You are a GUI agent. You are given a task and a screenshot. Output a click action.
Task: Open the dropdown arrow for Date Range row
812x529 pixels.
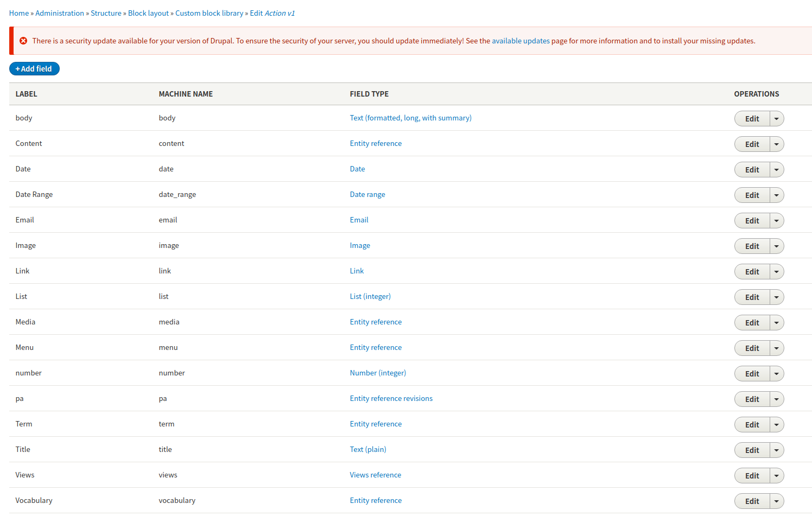[x=777, y=195]
